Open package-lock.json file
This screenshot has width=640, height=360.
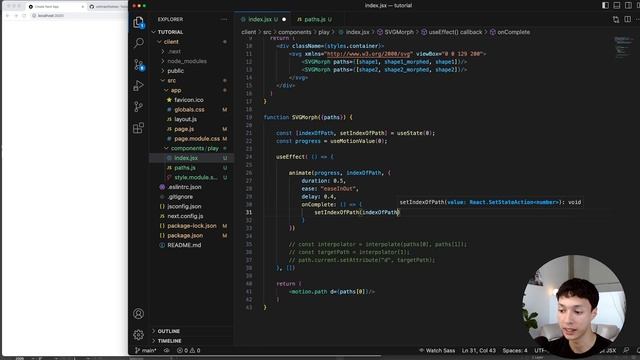click(x=192, y=226)
